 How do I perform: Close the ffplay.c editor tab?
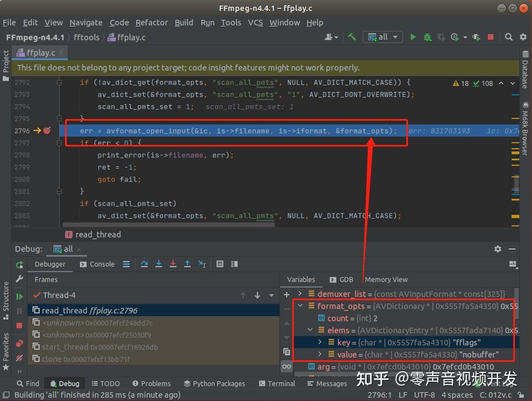click(x=61, y=52)
